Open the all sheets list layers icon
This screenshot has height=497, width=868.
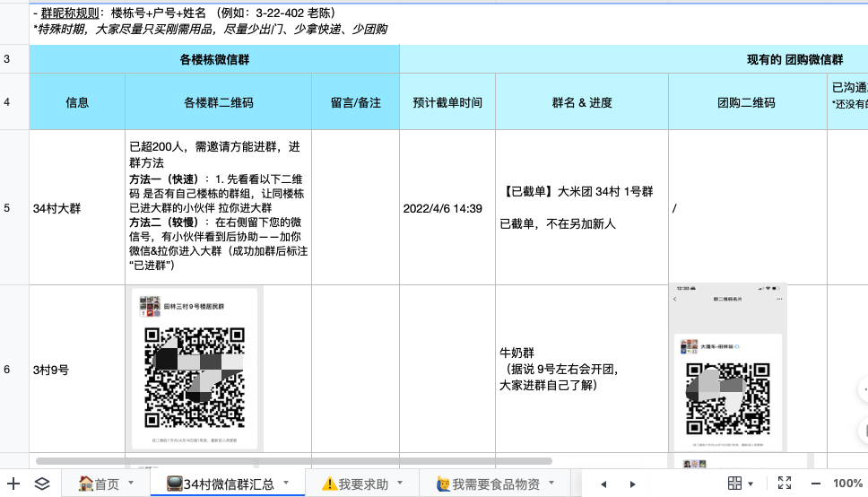[42, 484]
